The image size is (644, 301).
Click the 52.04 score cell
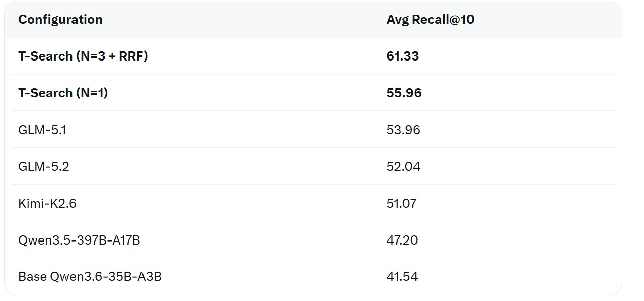pyautogui.click(x=403, y=167)
